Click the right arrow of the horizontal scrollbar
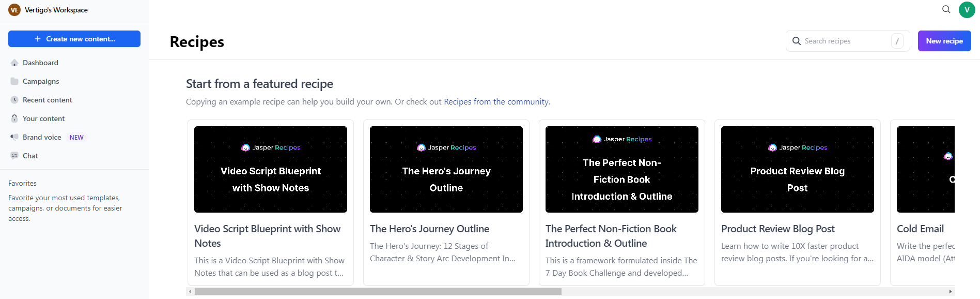Image resolution: width=980 pixels, height=299 pixels. [x=950, y=291]
